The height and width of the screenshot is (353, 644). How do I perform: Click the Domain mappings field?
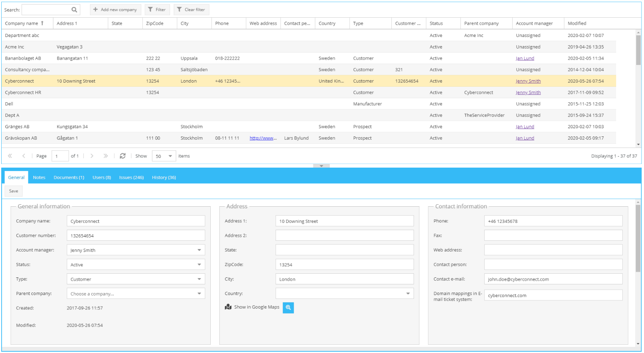pyautogui.click(x=553, y=295)
